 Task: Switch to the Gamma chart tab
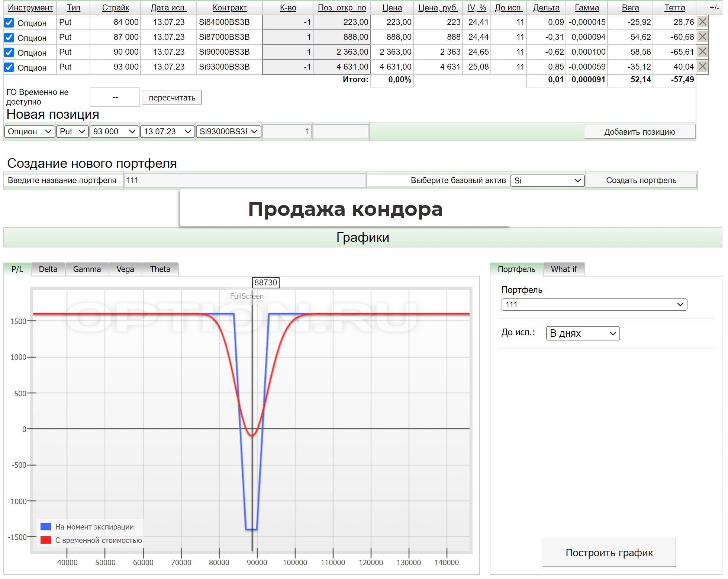pyautogui.click(x=87, y=269)
